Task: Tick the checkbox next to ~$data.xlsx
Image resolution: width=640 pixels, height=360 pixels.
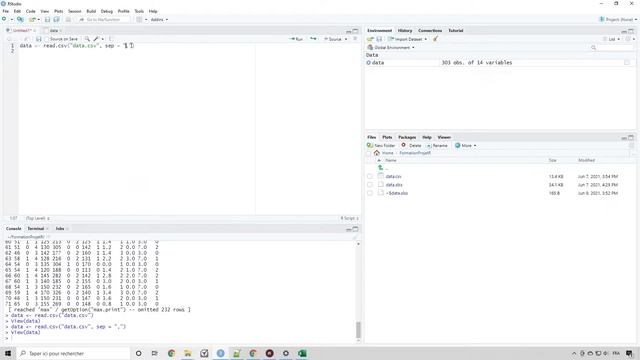Action: click(370, 193)
